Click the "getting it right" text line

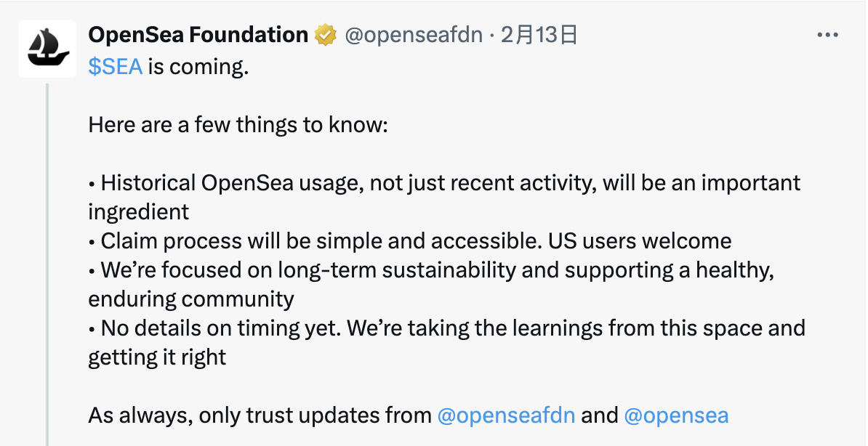157,357
